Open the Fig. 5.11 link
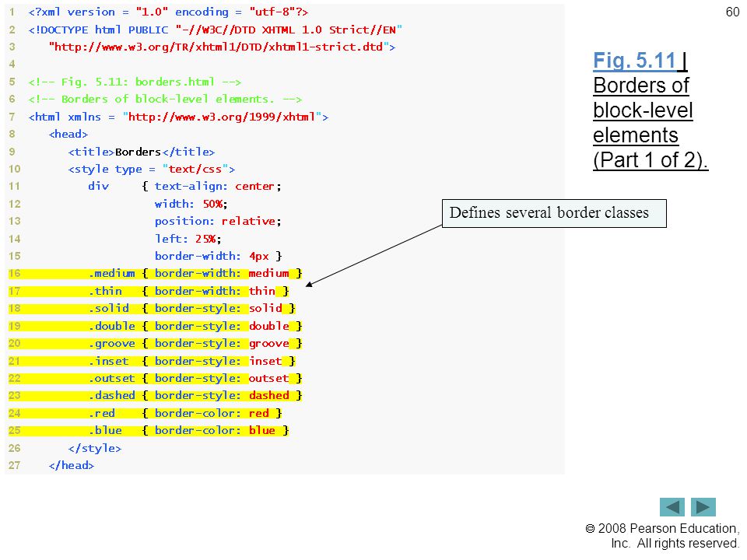 click(635, 61)
